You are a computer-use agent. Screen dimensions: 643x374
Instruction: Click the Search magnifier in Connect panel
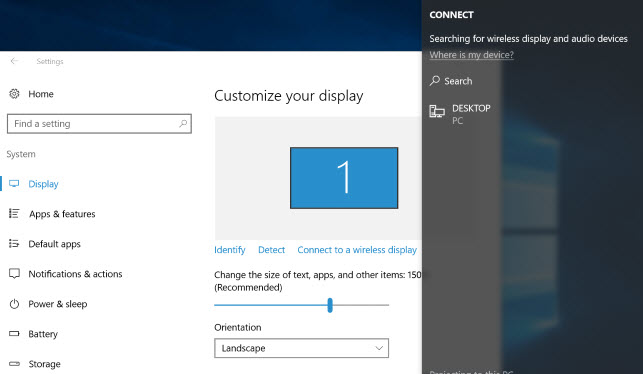[435, 81]
